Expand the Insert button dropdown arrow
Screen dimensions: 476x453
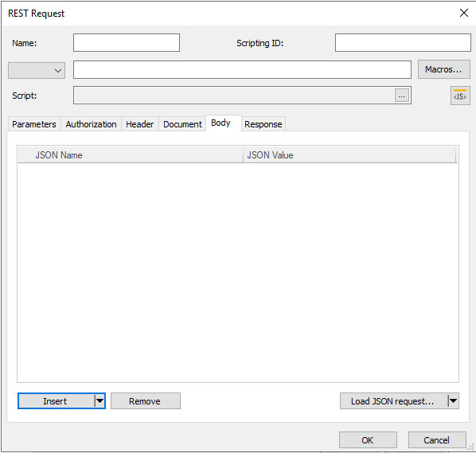(x=99, y=400)
